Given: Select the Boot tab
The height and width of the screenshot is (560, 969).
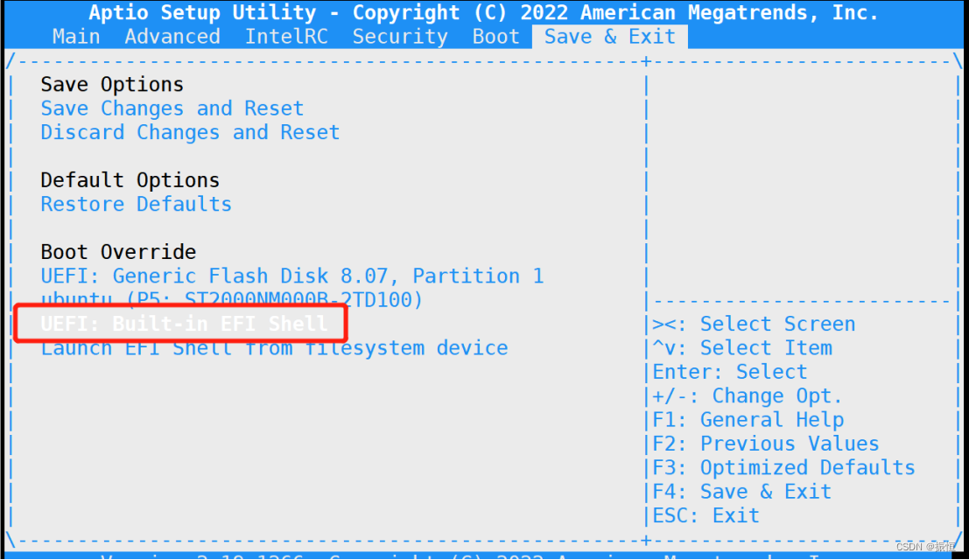Looking at the screenshot, I should [495, 37].
